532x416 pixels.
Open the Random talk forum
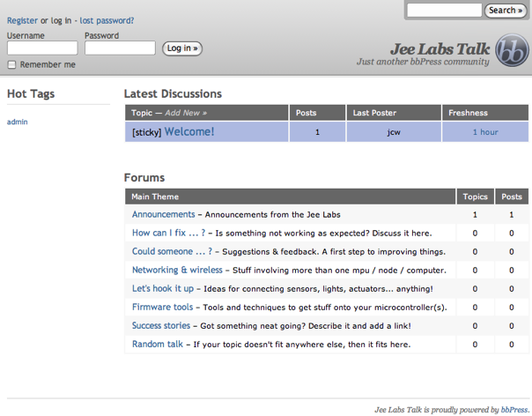click(158, 344)
